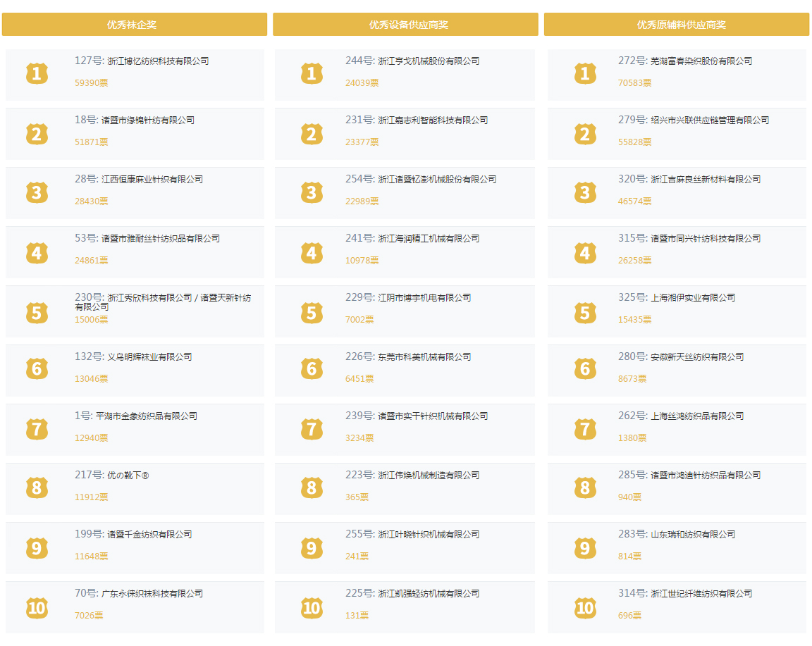Viewport: 812px width, 646px height.
Task: Click rank 1 badge beside 272号 entry
Action: click(x=585, y=73)
